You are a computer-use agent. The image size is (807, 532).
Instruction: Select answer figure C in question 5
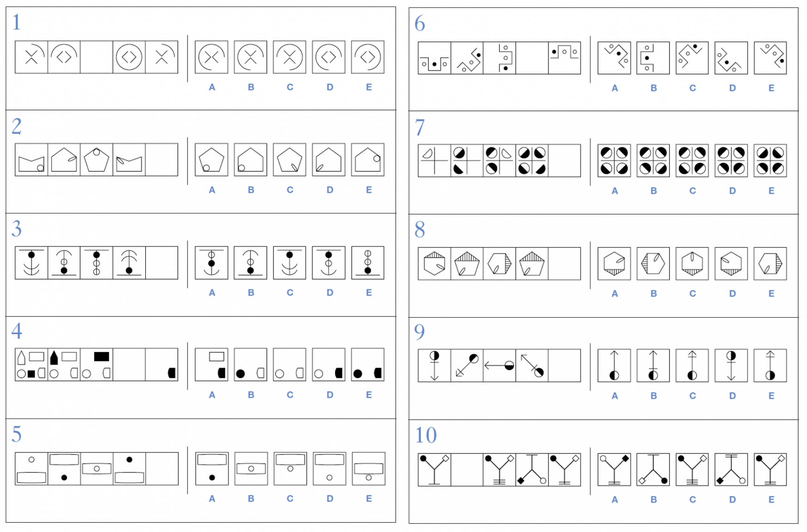tap(290, 468)
